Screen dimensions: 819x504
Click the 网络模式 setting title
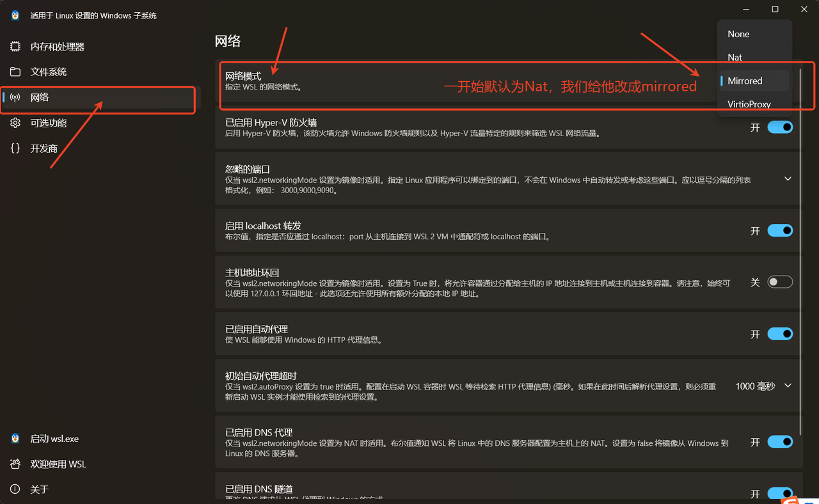tap(243, 76)
